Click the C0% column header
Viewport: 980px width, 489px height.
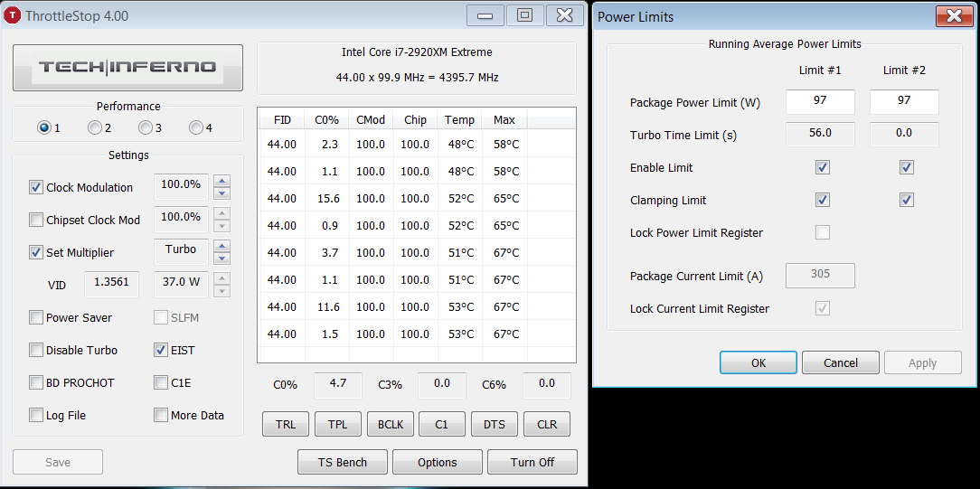coord(327,120)
